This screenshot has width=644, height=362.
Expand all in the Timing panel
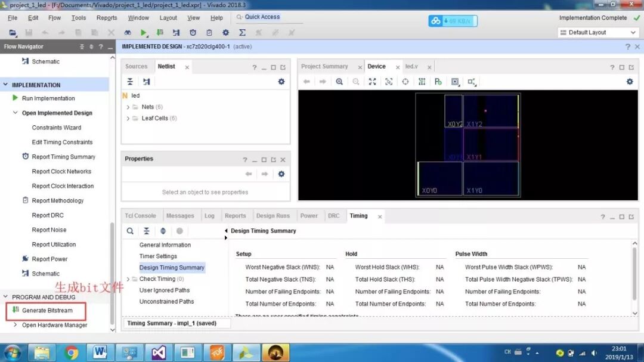click(163, 231)
